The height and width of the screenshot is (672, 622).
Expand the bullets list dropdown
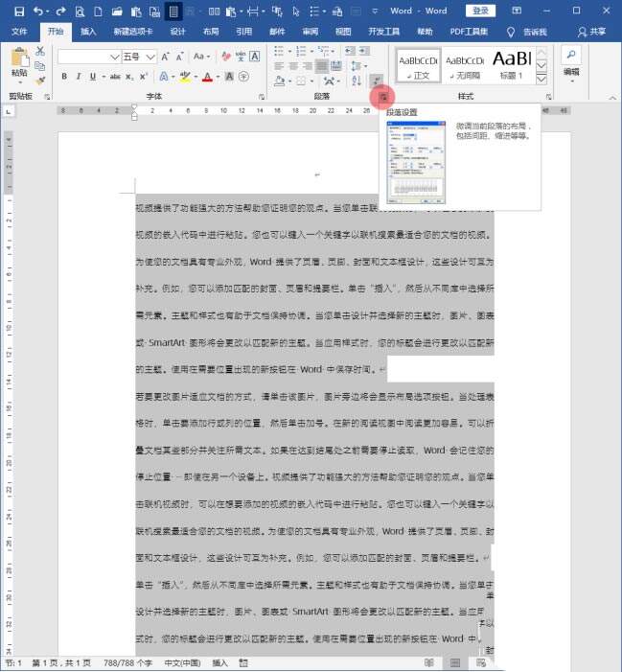[x=289, y=52]
